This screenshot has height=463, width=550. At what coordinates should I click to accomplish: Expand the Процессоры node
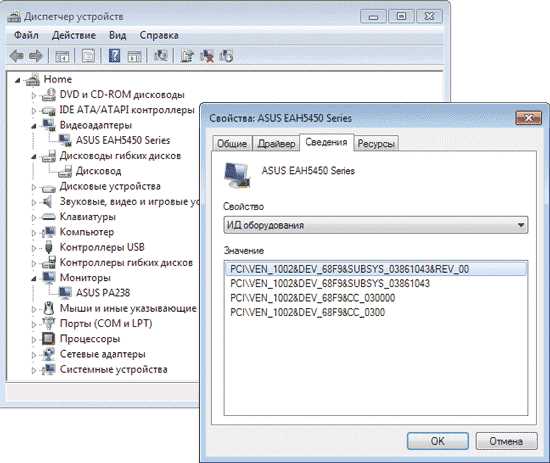[34, 340]
